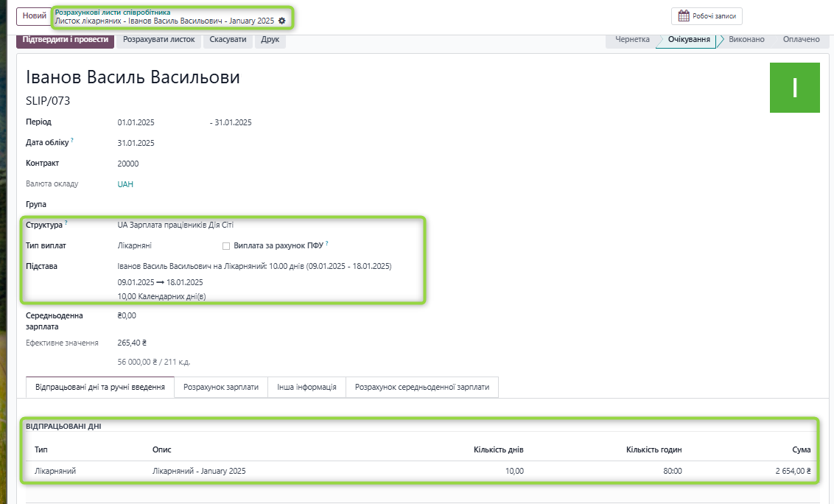Click the green employee avatar thumbnail

794,88
